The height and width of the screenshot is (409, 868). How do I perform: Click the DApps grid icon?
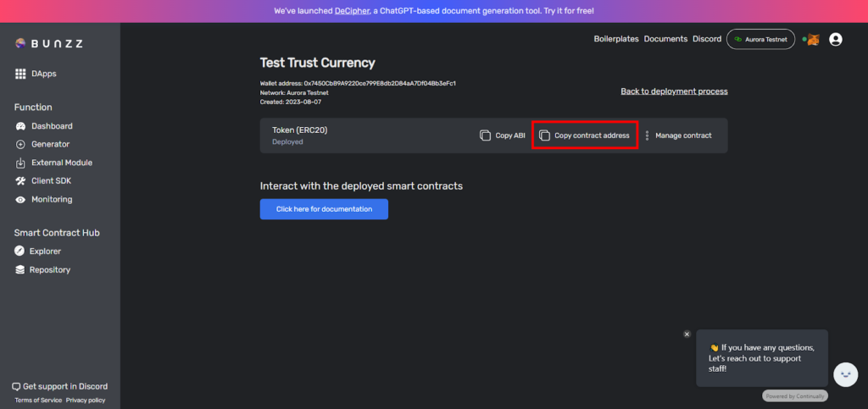(x=20, y=74)
